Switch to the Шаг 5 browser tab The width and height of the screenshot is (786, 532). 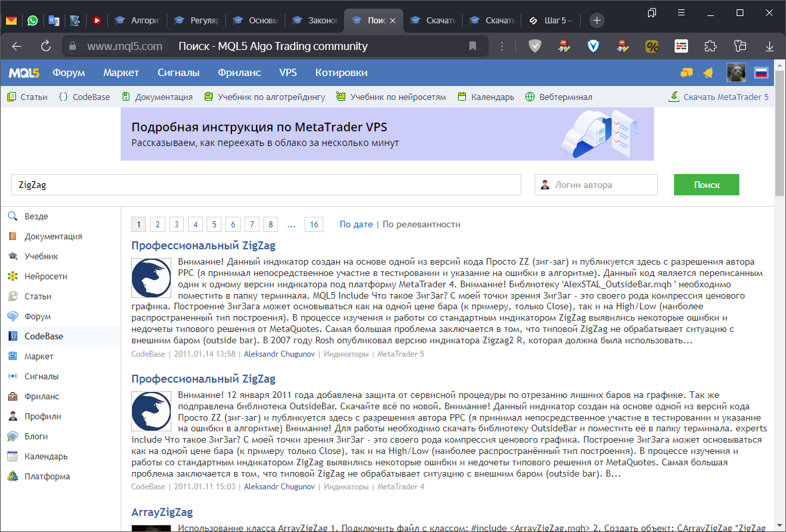click(x=551, y=21)
